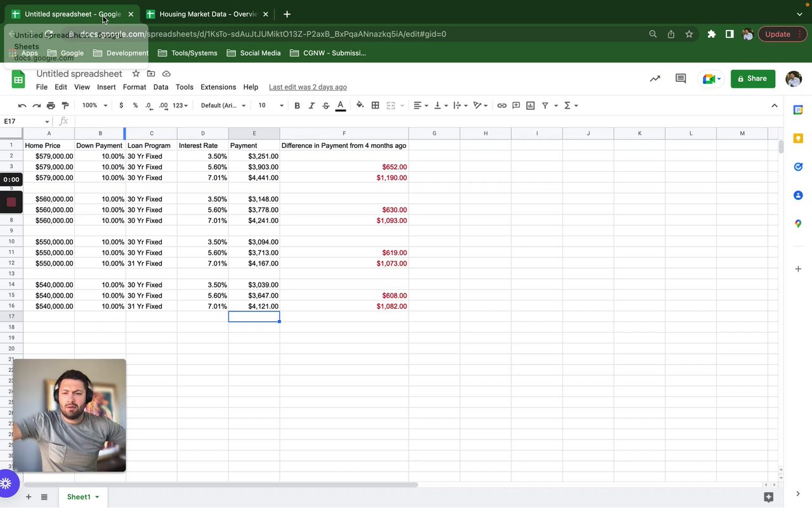Toggle bold formatting
Image resolution: width=812 pixels, height=508 pixels.
297,105
